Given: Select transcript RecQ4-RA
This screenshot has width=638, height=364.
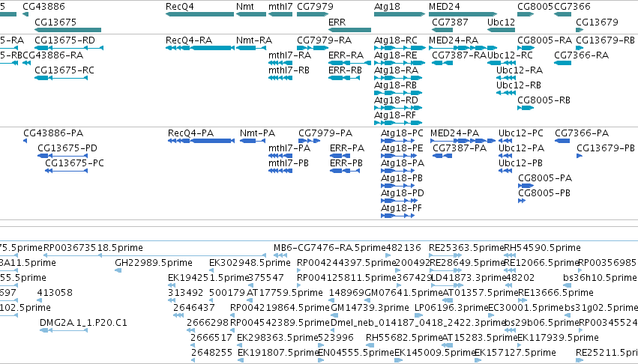Looking at the screenshot, I should pos(199,48).
